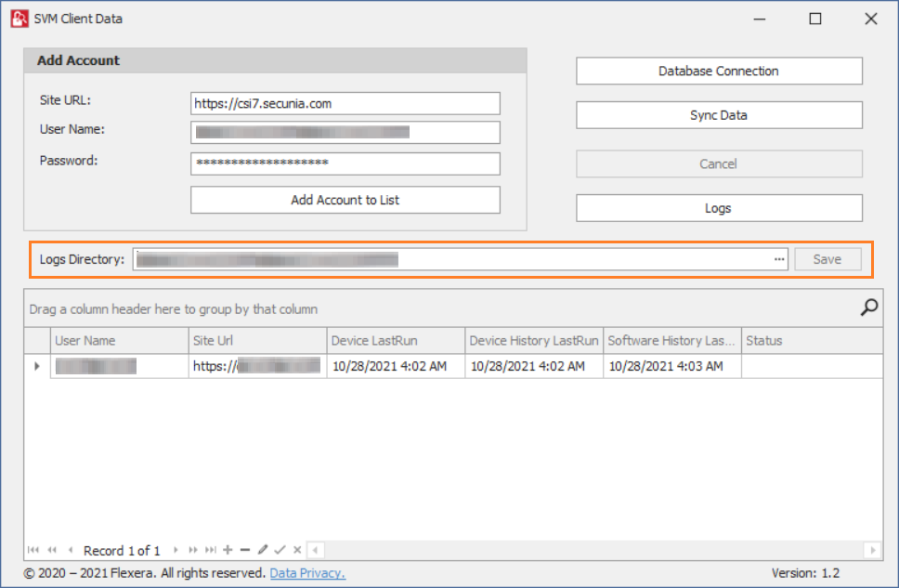Click into the Site URL field

345,103
